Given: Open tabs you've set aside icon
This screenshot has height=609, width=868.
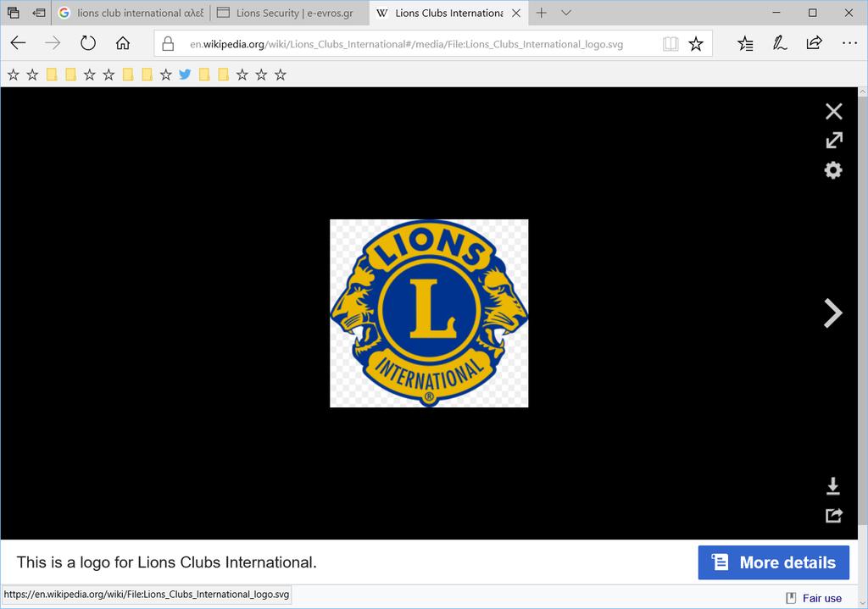Looking at the screenshot, I should click(x=13, y=13).
